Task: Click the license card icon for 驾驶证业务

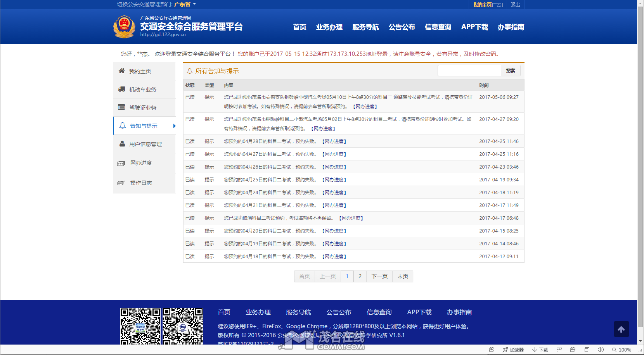Action: tap(121, 107)
